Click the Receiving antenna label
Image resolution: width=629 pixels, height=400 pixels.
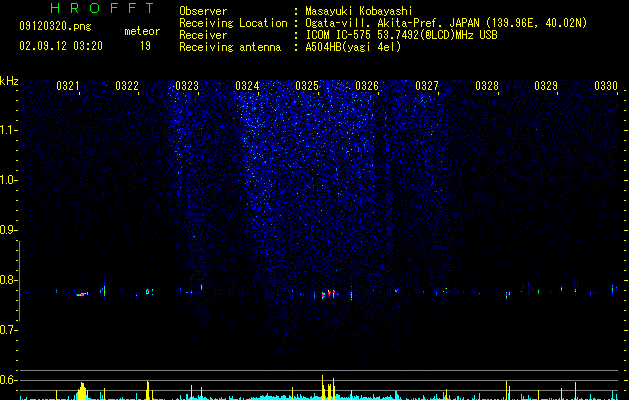pyautogui.click(x=230, y=47)
